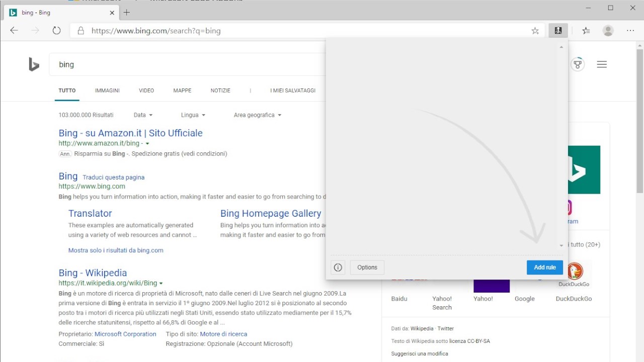Go back using the back arrow
This screenshot has width=644, height=362.
(x=14, y=31)
